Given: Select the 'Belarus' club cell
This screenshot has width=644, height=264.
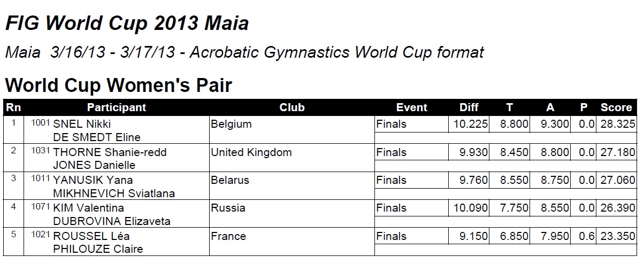Looking at the screenshot, I should [230, 180].
